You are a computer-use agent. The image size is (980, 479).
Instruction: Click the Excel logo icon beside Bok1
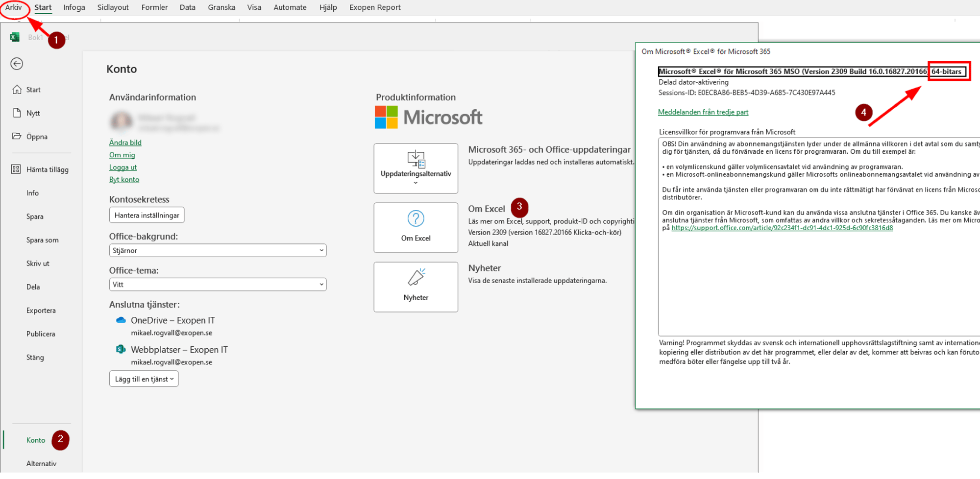coord(15,37)
